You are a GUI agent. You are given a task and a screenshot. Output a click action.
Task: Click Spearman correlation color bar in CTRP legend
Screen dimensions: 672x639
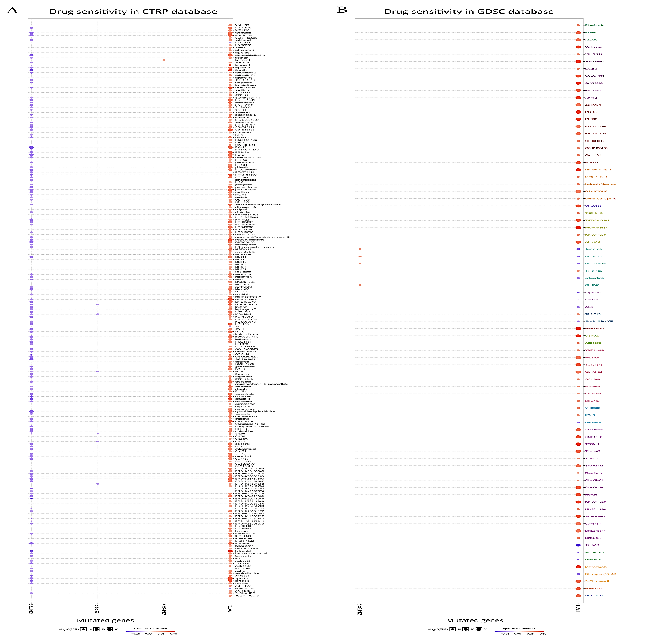point(150,631)
